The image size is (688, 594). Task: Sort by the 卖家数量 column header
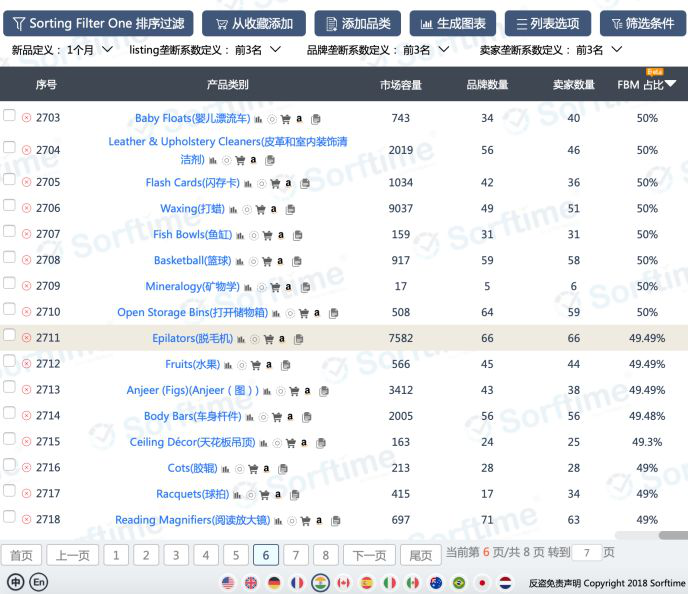point(573,85)
